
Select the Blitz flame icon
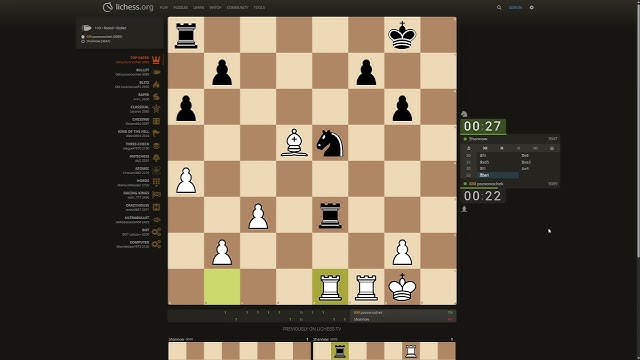coord(156,84)
